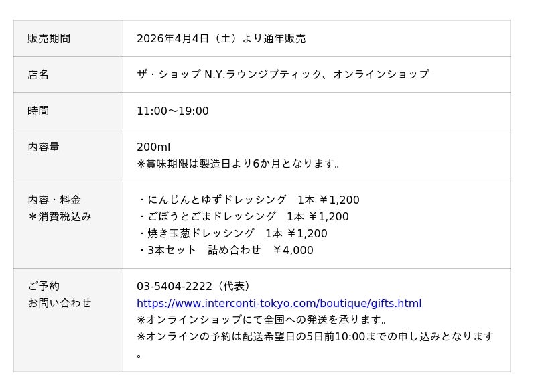Click the ＊消費税込み note
Image resolution: width=536 pixels, height=392 pixels.
[x=60, y=216]
